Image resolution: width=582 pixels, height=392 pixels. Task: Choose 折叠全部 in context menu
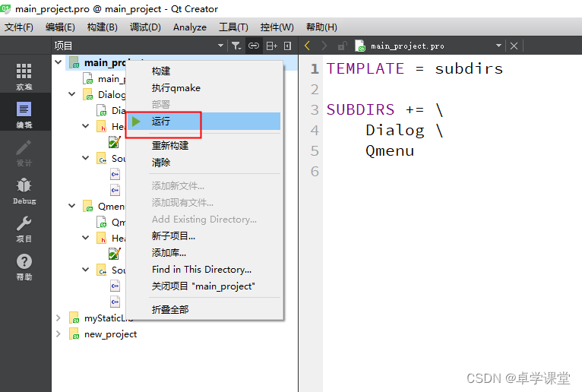pyautogui.click(x=204, y=309)
